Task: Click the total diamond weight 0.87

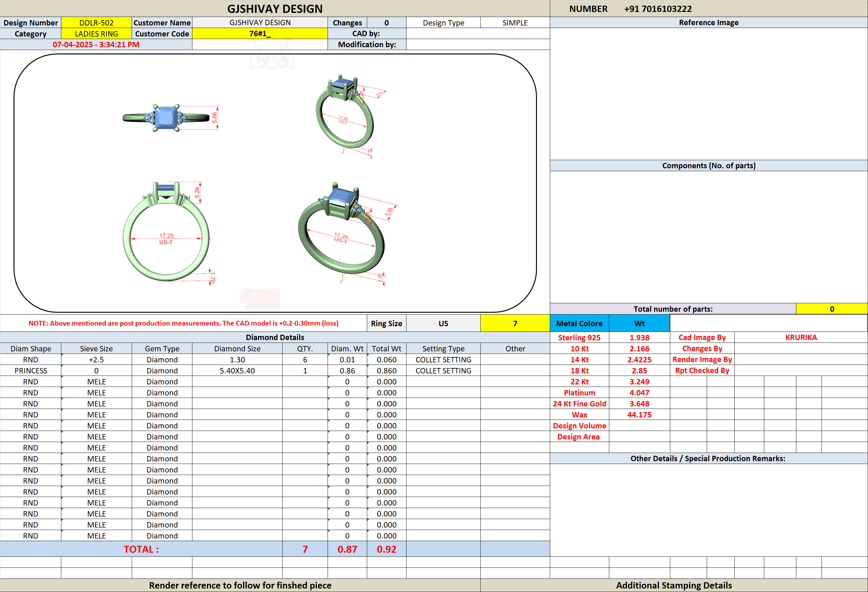Action: pos(347,549)
